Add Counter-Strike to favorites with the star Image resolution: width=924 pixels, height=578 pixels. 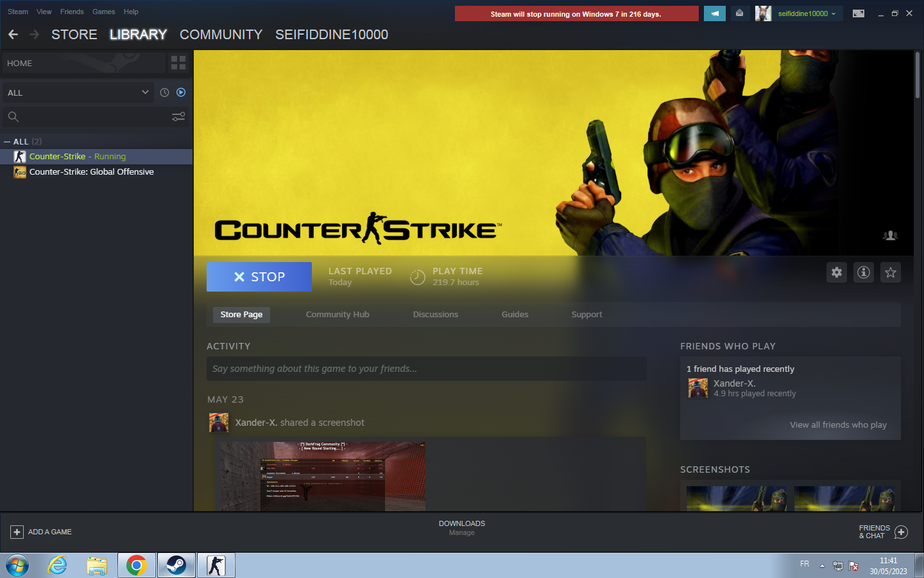point(891,272)
